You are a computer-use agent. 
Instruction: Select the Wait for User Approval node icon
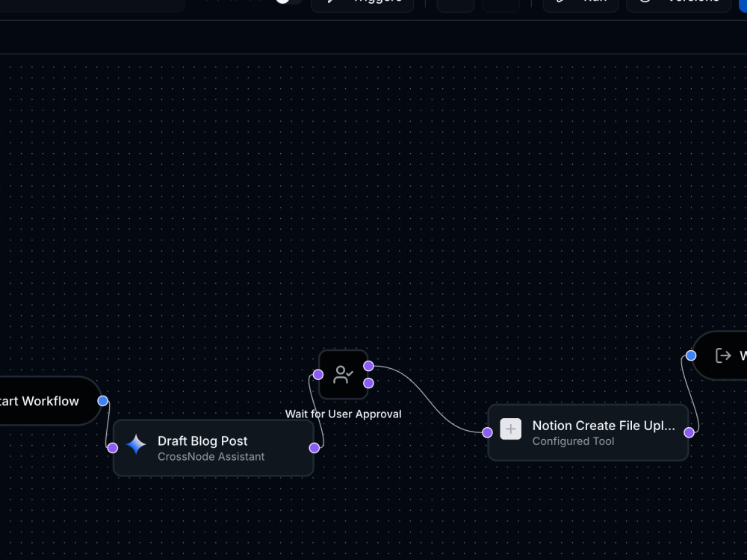coord(343,375)
